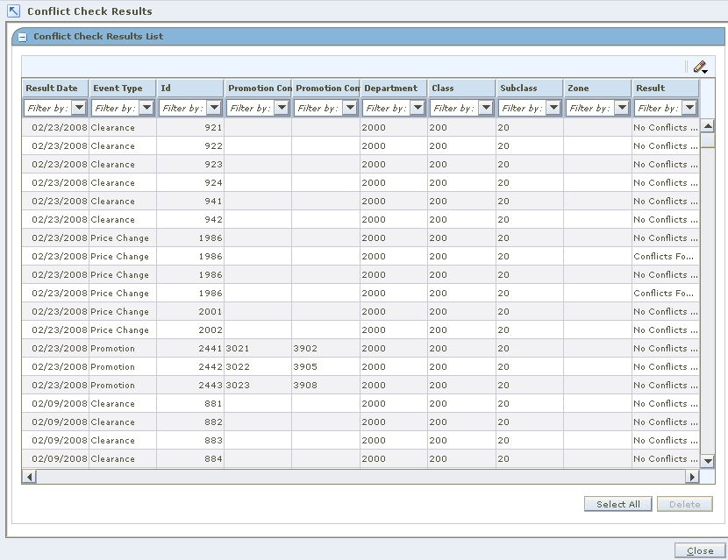This screenshot has height=560, width=728.
Task: Click promotion component cell 3905
Action: point(325,366)
